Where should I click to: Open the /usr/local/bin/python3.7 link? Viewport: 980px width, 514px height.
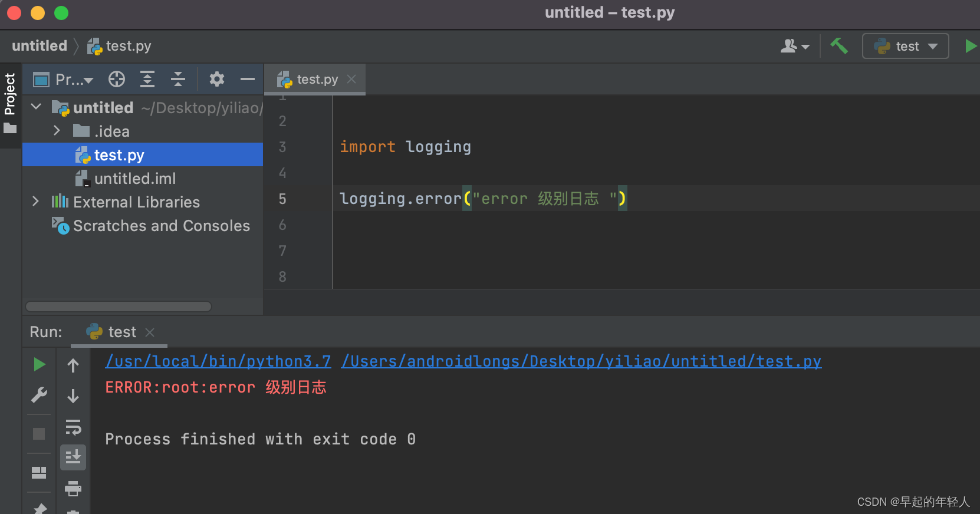tap(218, 361)
